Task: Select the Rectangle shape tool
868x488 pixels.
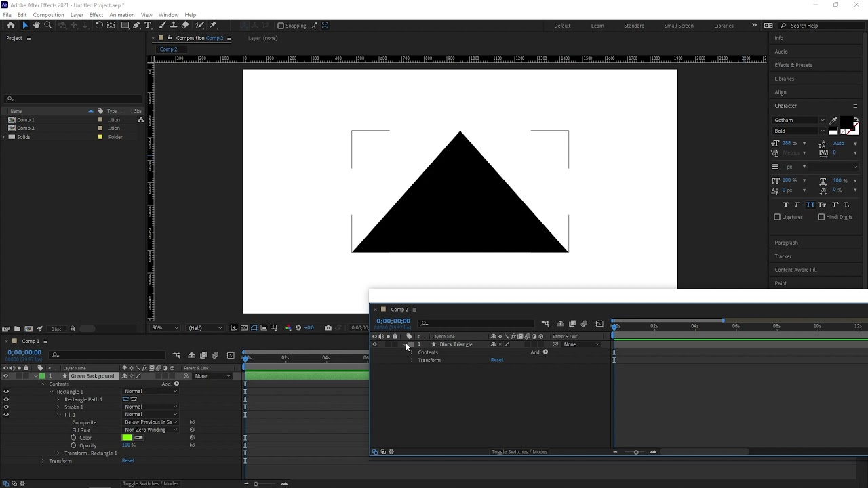Action: (x=125, y=25)
